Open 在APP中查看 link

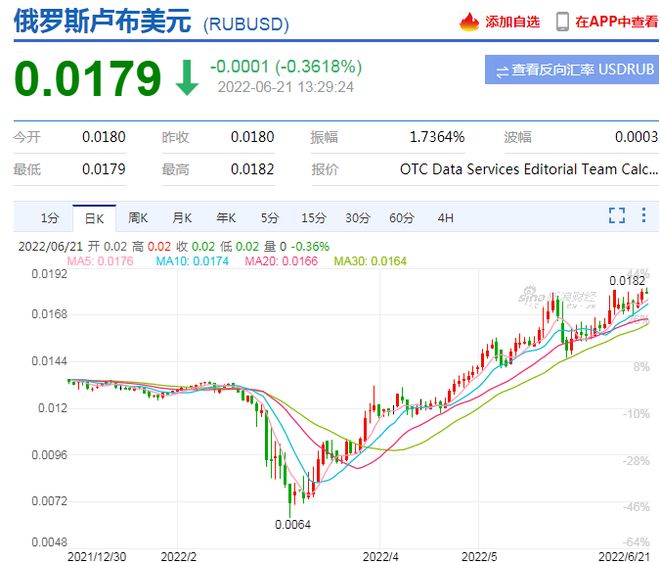pyautogui.click(x=617, y=22)
